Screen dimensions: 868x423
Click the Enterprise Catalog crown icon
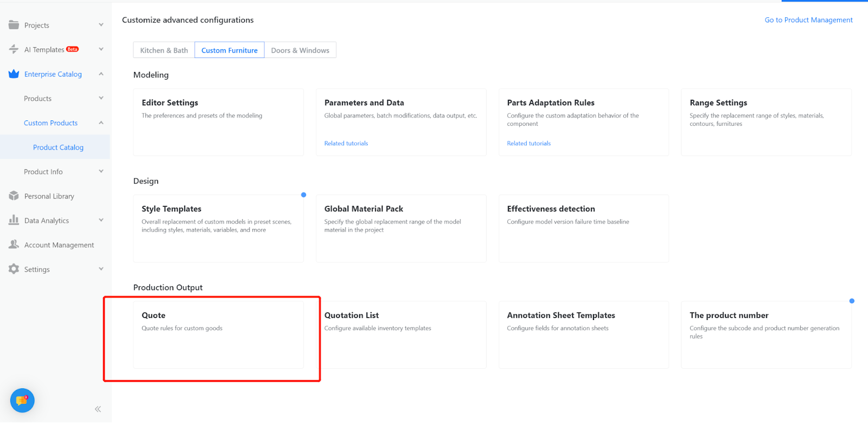(14, 74)
